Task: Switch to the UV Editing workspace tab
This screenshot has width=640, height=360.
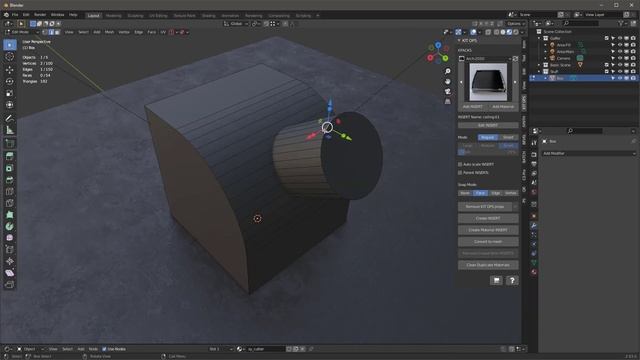Action: (x=158, y=16)
